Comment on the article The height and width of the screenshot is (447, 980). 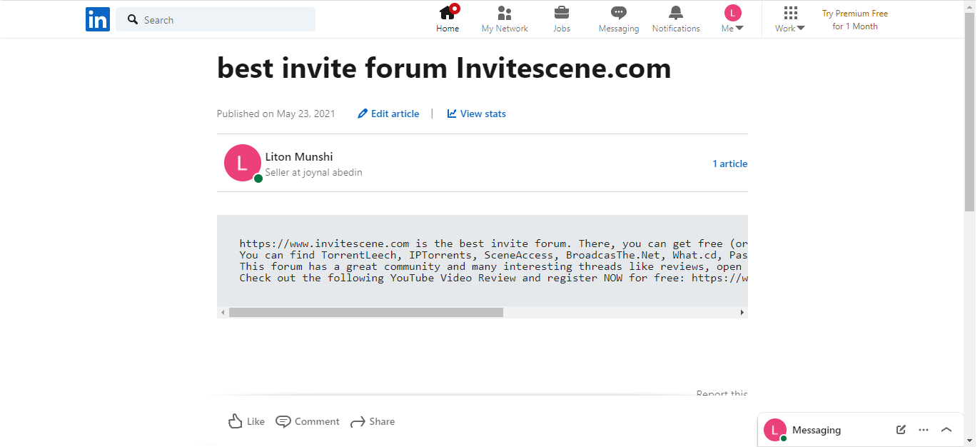308,421
